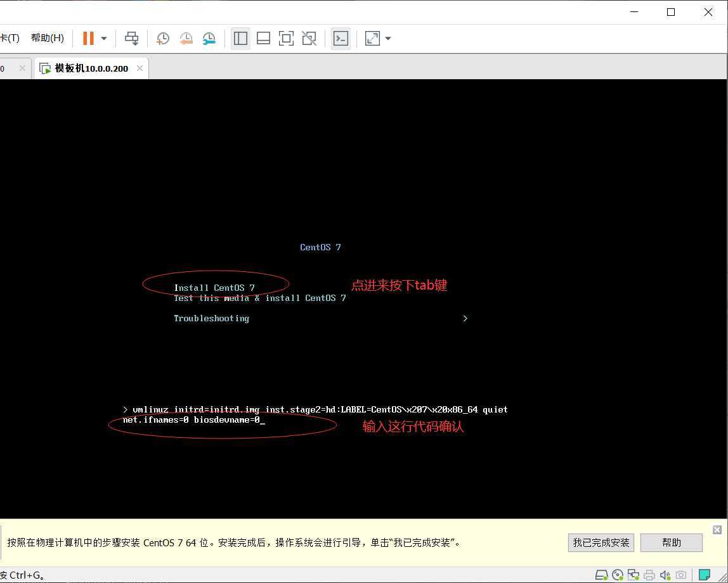Open the 帮助(H) menu
728x583 pixels.
(x=48, y=38)
